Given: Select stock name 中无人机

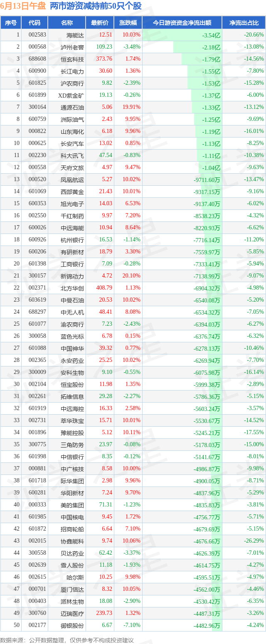Looking at the screenshot, I should point(72,312).
